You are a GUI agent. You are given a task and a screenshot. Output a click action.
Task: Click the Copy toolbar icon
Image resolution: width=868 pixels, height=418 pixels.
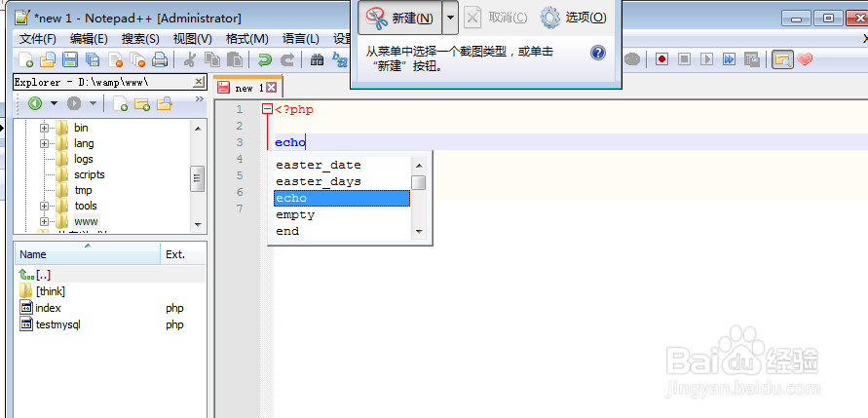pos(212,59)
